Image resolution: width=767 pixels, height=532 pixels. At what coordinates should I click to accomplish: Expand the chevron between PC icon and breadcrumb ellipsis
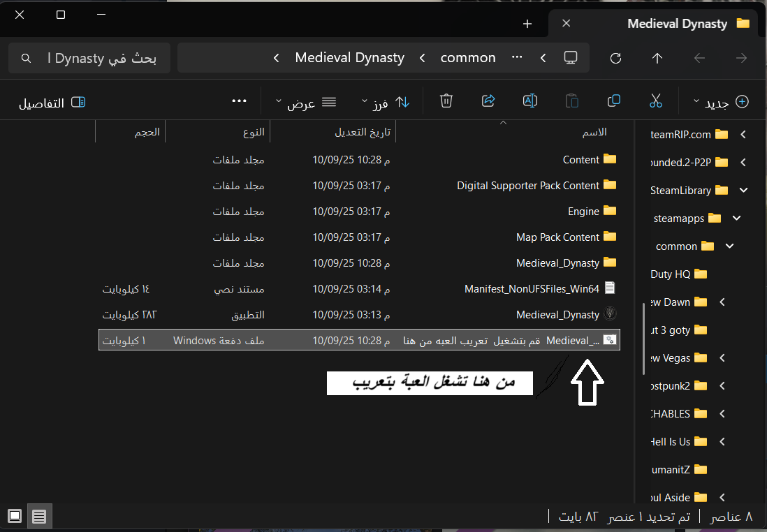coord(543,58)
